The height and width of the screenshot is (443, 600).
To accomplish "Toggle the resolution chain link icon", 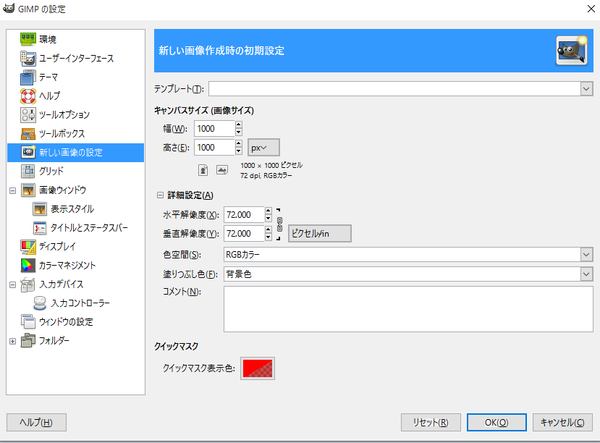I will click(280, 224).
